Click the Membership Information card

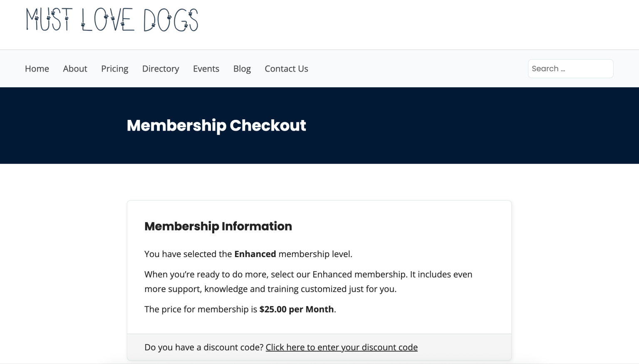[x=319, y=266]
